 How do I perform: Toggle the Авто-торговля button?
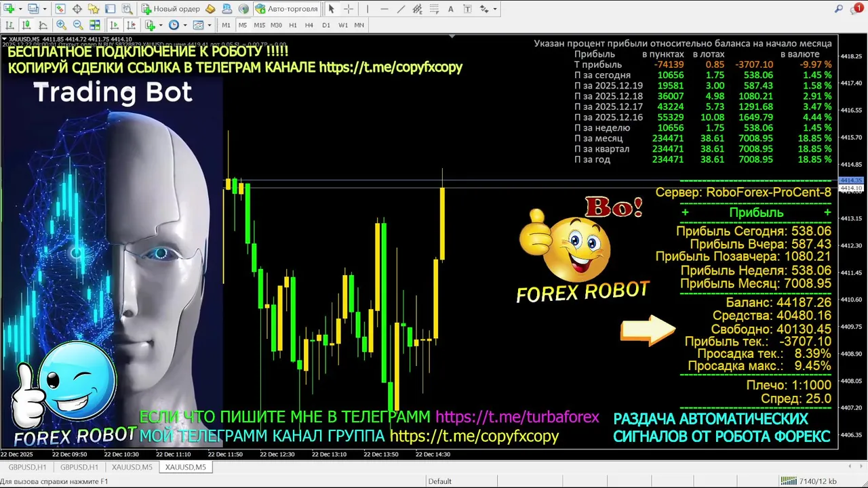click(286, 9)
